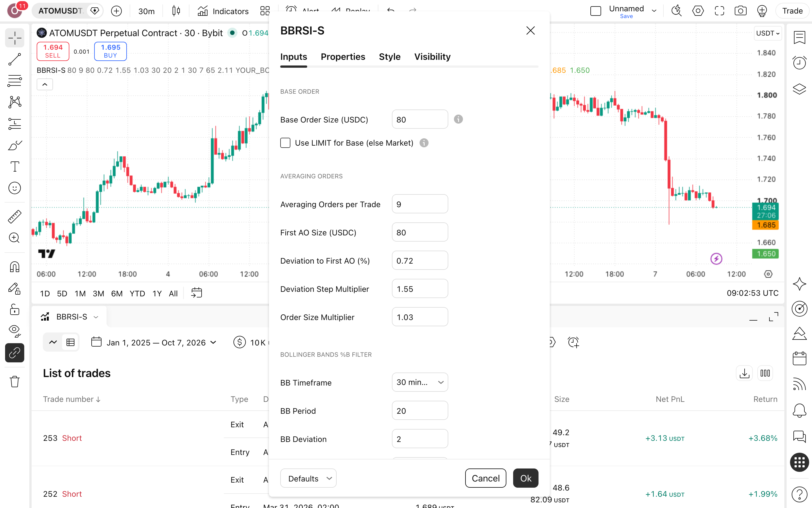Viewport: 812px width, 508px height.
Task: Open the emoji icons tool
Action: pyautogui.click(x=14, y=188)
